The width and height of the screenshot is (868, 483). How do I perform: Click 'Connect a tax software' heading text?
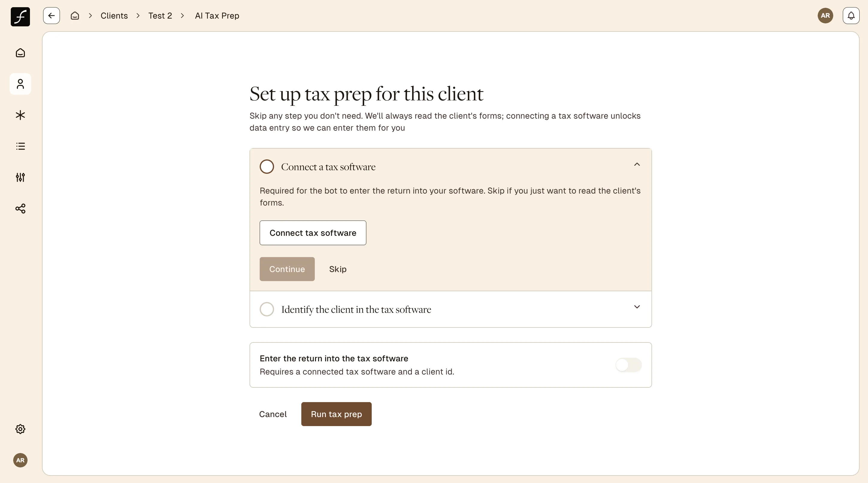[328, 167]
